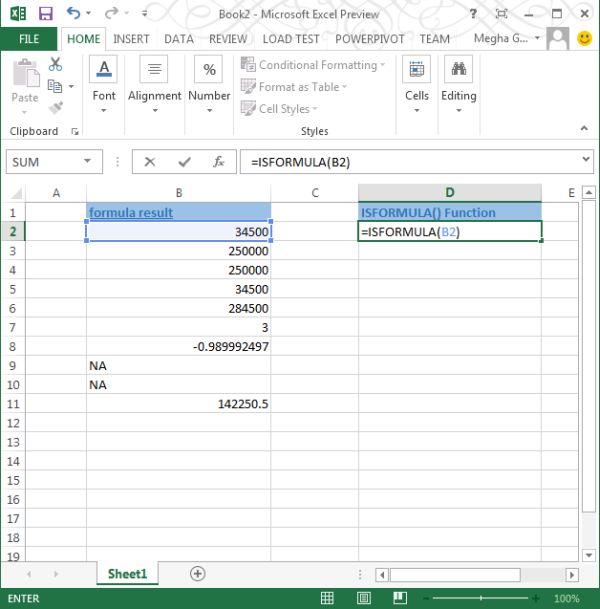Switch to Page Layout view icon
The height and width of the screenshot is (609, 600).
363,598
